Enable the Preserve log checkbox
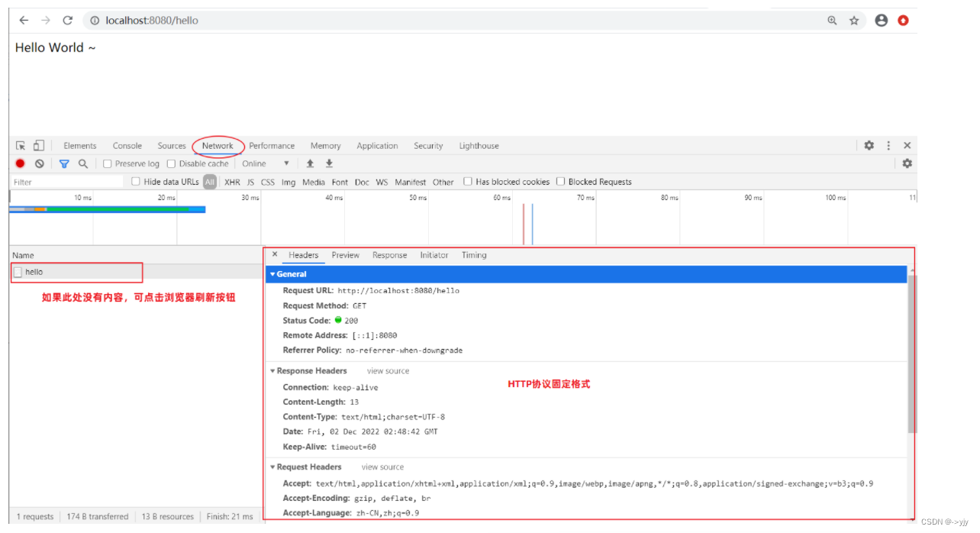The image size is (980, 533). click(107, 163)
